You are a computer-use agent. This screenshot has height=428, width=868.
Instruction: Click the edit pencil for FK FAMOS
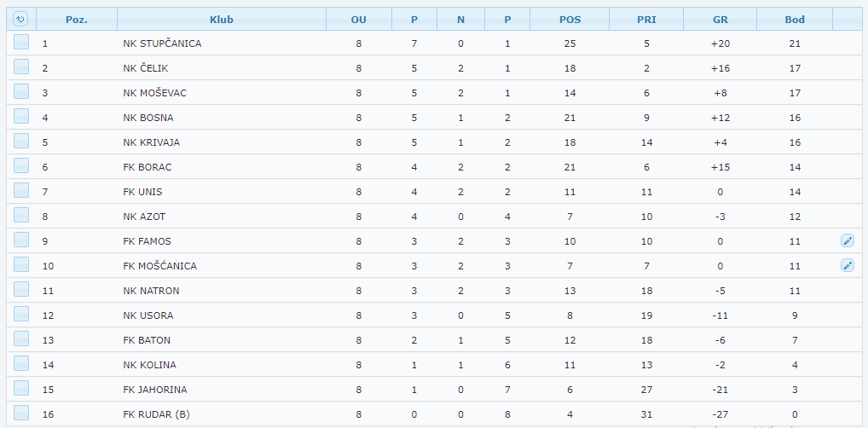848,241
